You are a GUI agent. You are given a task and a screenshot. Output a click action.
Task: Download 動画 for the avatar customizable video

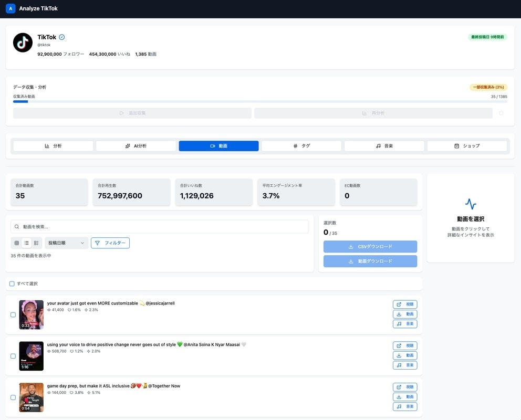tap(405, 314)
